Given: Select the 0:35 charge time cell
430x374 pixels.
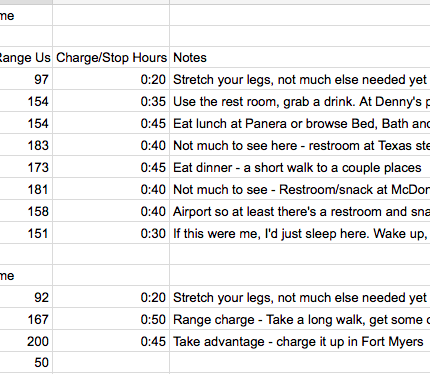Looking at the screenshot, I should [x=111, y=101].
